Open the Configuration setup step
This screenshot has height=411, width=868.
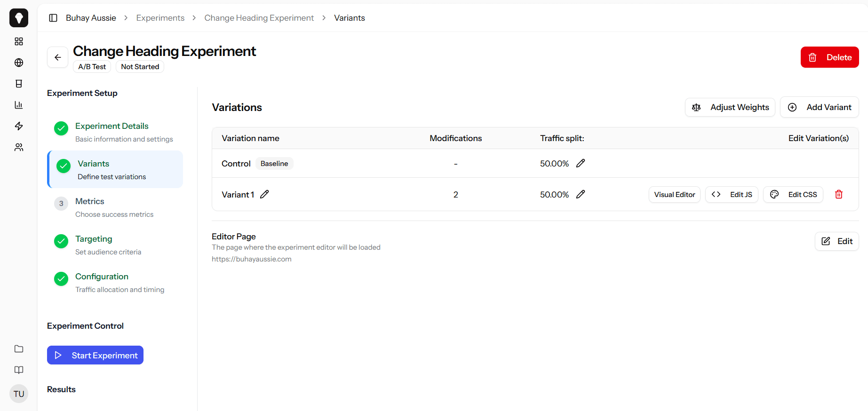pos(115,282)
